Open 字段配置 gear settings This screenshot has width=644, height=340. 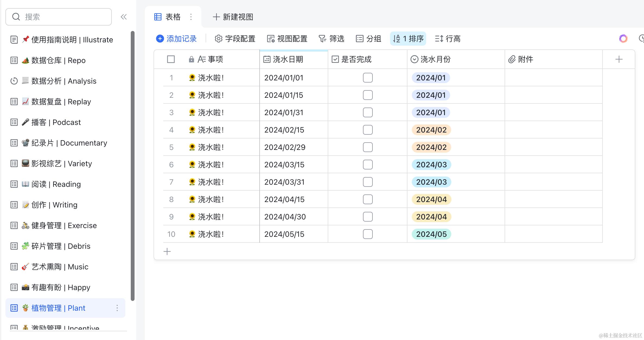click(235, 39)
